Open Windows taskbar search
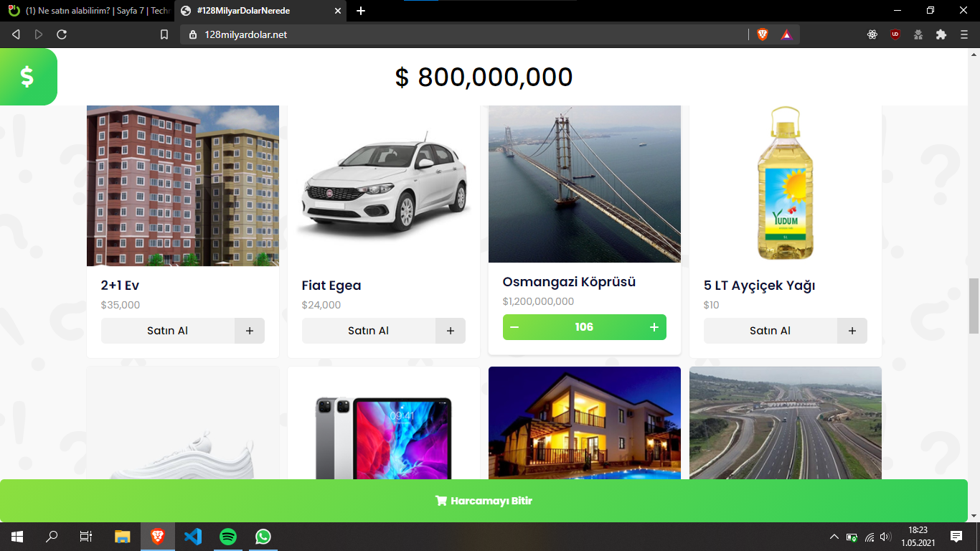980x551 pixels. (x=52, y=537)
